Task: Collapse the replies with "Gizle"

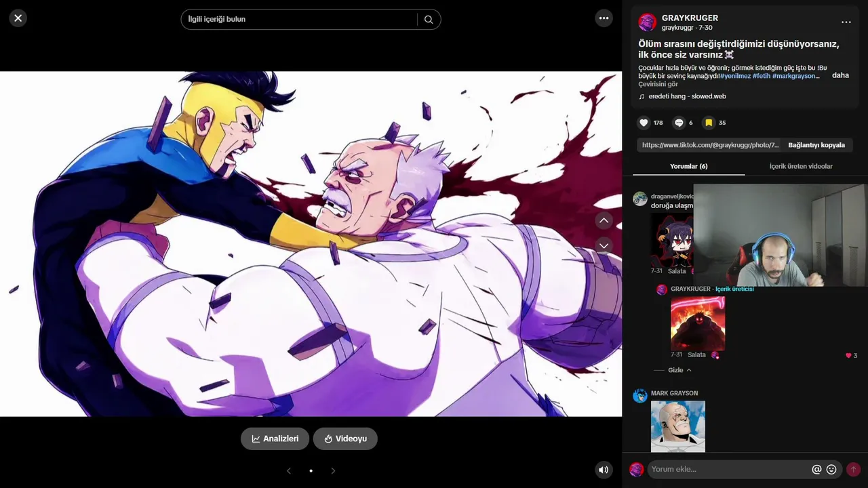Action: pyautogui.click(x=680, y=370)
